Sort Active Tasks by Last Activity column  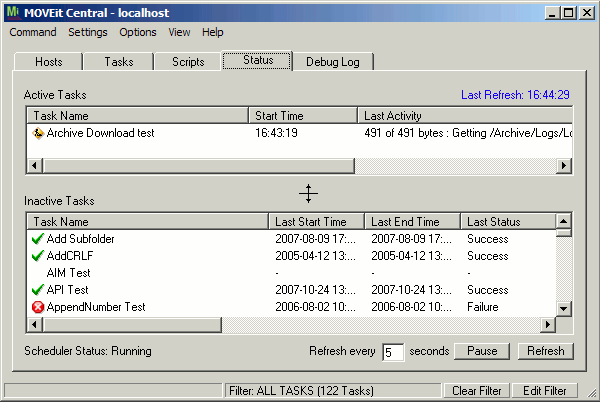(465, 116)
